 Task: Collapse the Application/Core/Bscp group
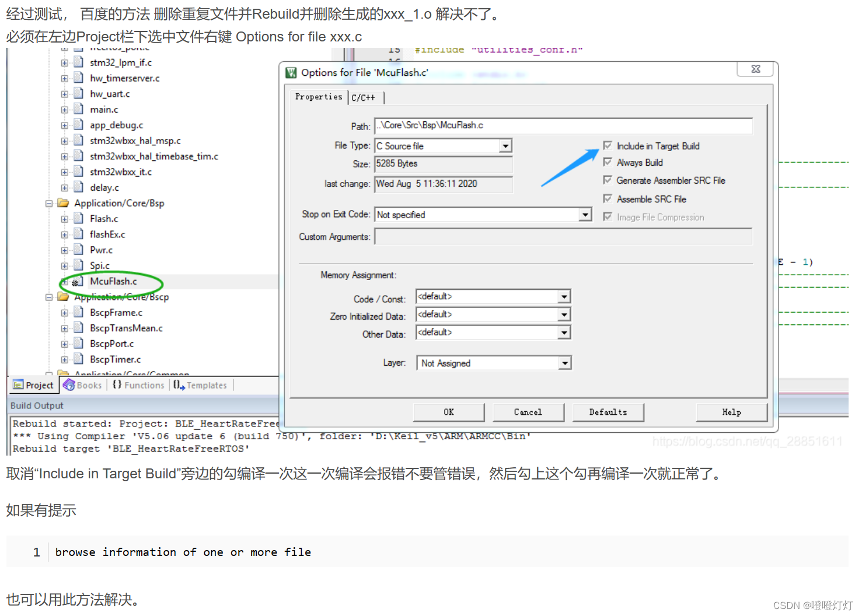click(49, 297)
